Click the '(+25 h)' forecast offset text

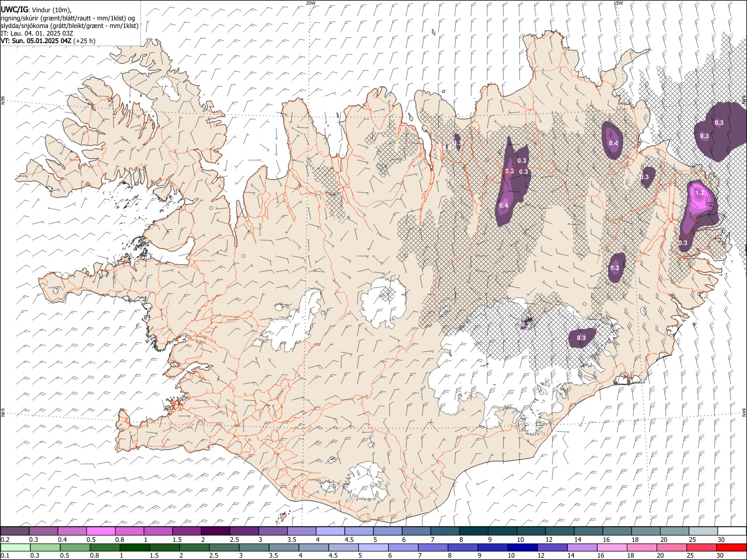coord(85,41)
